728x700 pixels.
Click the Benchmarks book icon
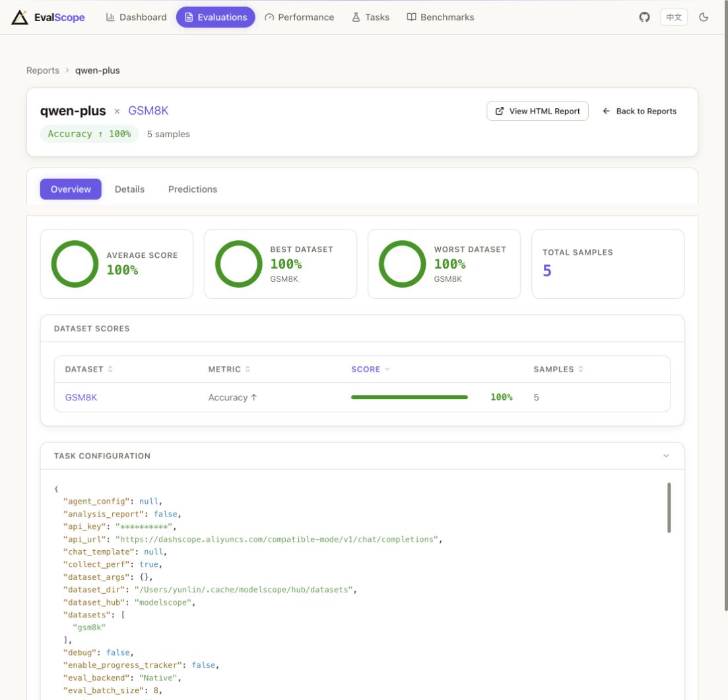pyautogui.click(x=411, y=17)
